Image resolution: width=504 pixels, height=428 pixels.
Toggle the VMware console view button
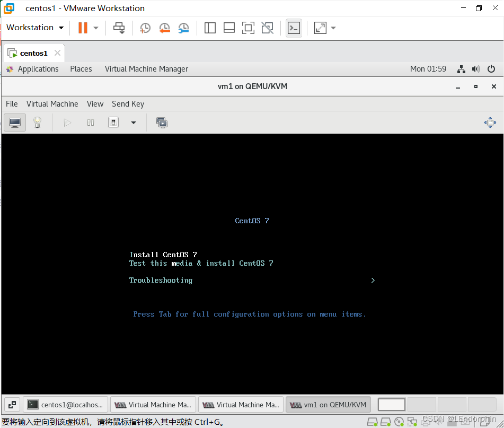click(294, 28)
